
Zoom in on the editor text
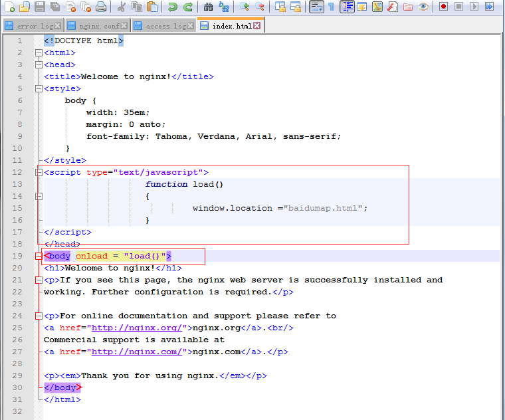(x=245, y=7)
